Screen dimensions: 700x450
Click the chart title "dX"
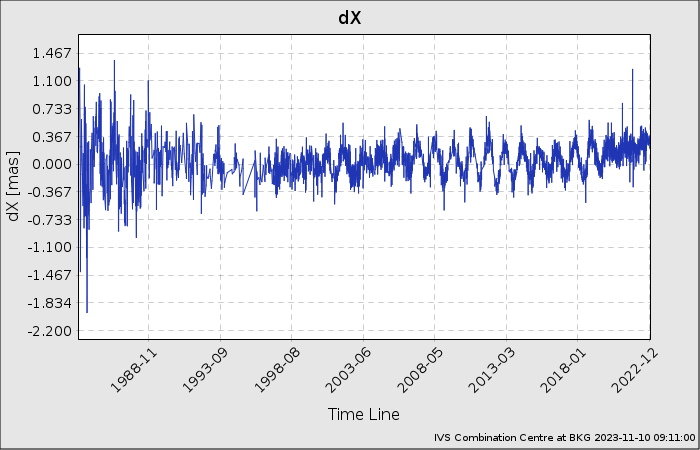tap(350, 18)
